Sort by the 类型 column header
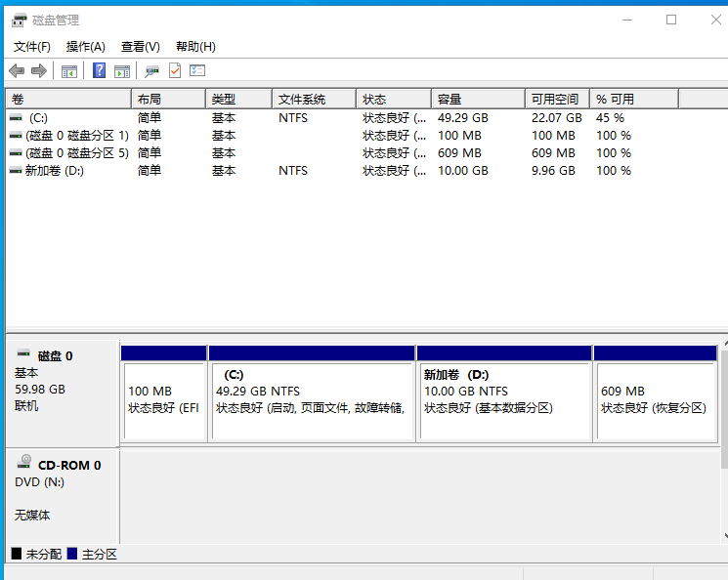Image resolution: width=728 pixels, height=580 pixels. pyautogui.click(x=238, y=100)
